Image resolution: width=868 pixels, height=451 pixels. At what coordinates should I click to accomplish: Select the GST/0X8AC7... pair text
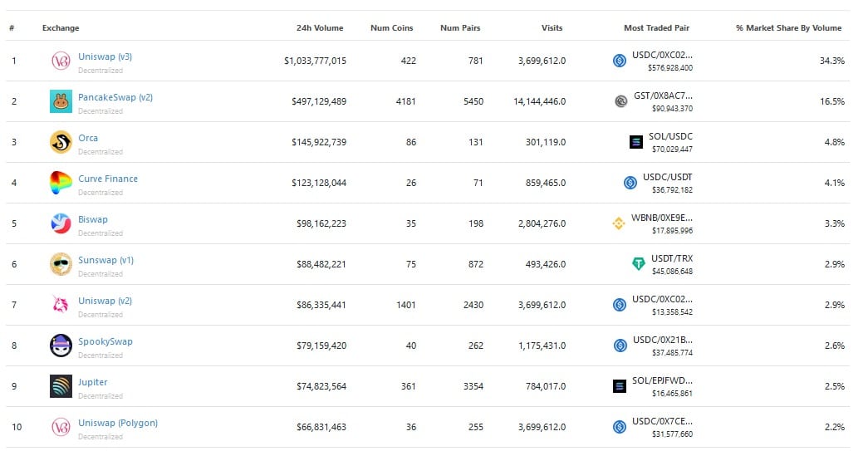(663, 96)
